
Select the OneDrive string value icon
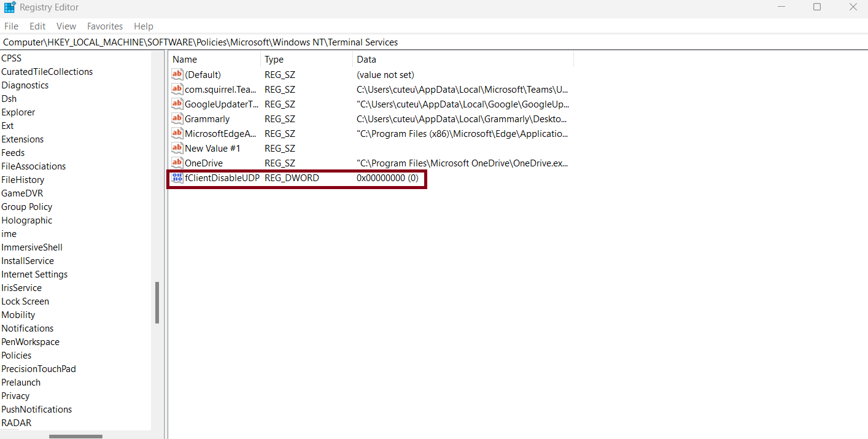177,163
